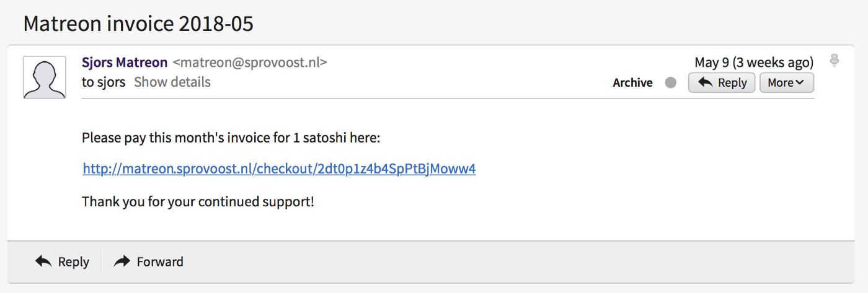Click the May 9 (3 weeks ago) date
This screenshot has width=868, height=293.
(754, 63)
